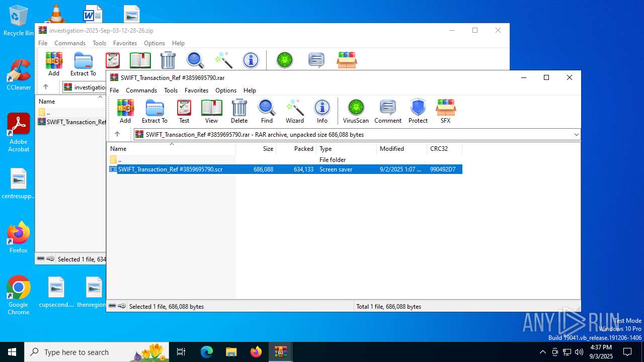Click the taskbar search box

[97, 352]
